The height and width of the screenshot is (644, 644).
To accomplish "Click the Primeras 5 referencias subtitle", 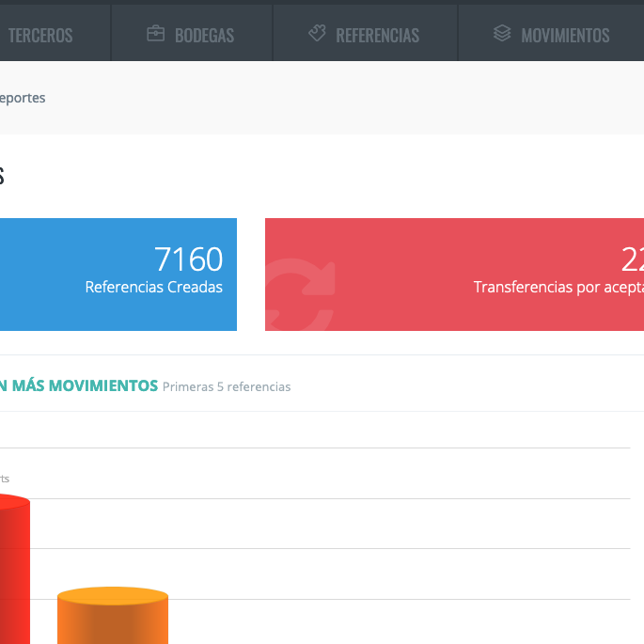I will pos(227,386).
